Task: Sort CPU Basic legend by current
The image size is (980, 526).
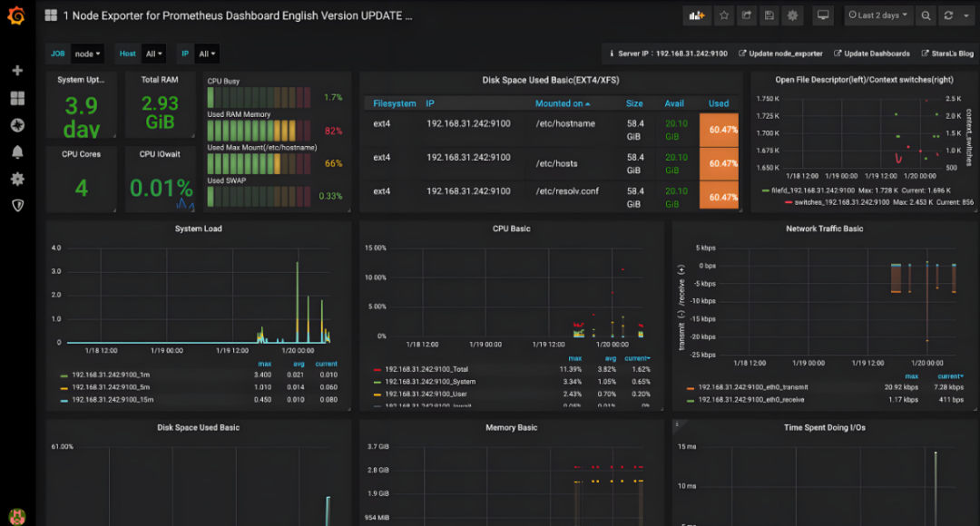Action: click(x=637, y=358)
